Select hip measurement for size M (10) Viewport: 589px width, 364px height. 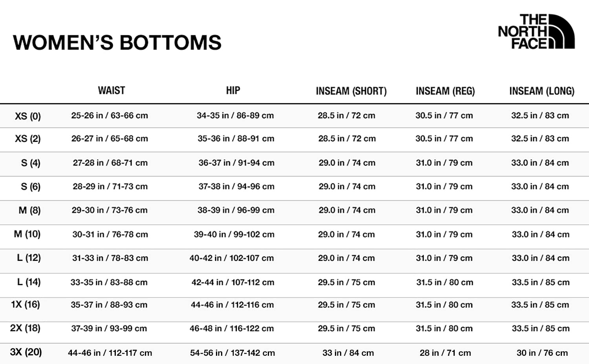coord(234,235)
